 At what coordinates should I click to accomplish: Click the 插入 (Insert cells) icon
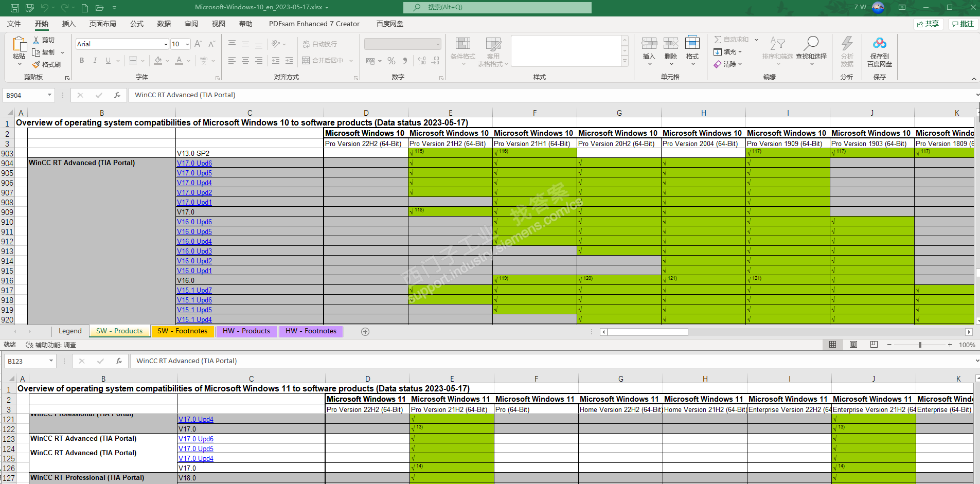(649, 43)
